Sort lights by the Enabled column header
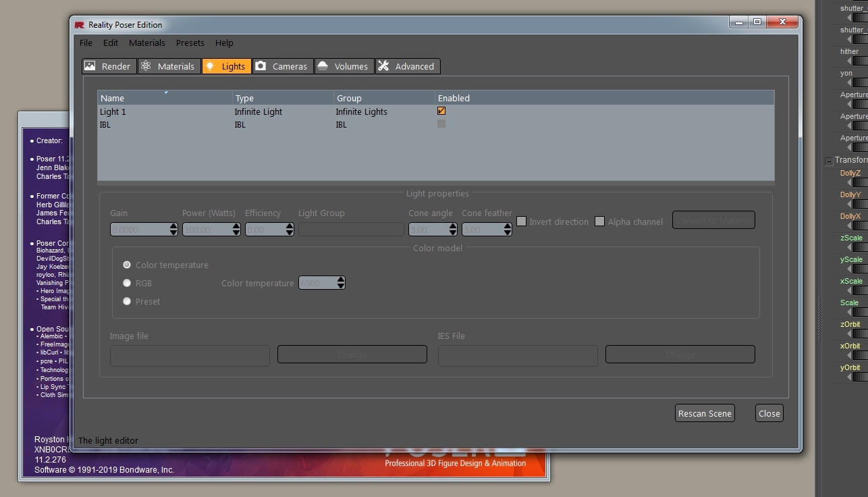The width and height of the screenshot is (868, 497). click(605, 98)
